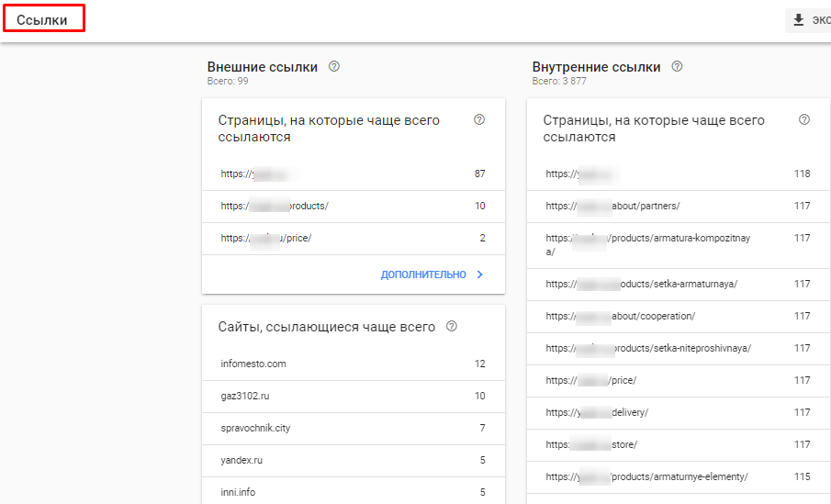This screenshot has height=504, width=831.
Task: Open internal about/partners/ page row
Action: click(613, 206)
